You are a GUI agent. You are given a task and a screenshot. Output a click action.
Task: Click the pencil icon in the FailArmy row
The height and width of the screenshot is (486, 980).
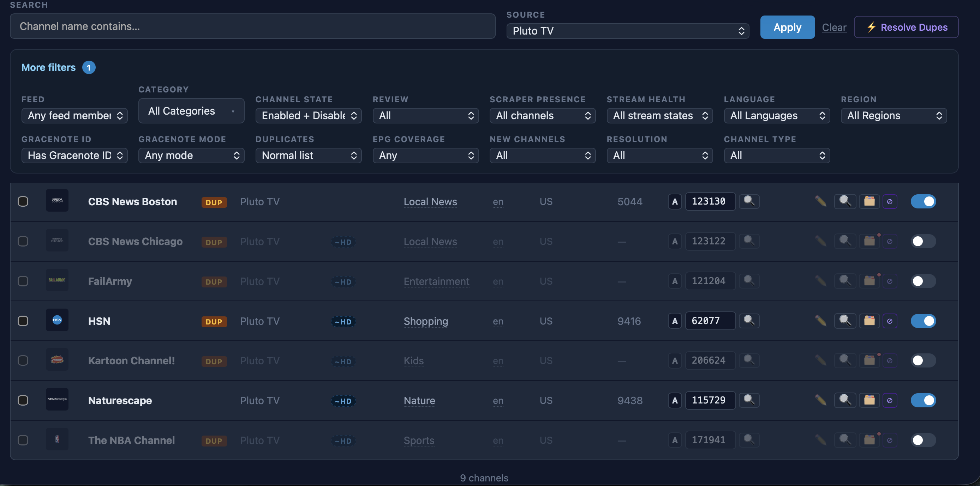(820, 281)
